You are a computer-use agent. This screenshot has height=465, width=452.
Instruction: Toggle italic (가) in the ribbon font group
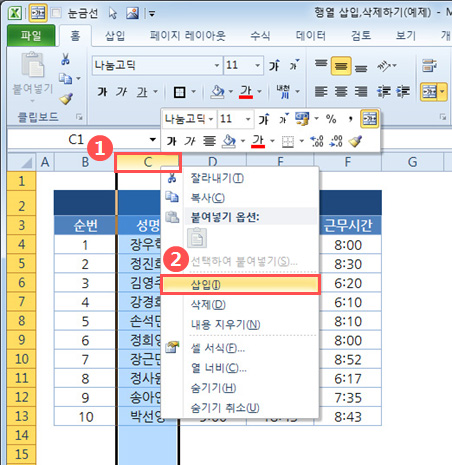click(x=121, y=92)
